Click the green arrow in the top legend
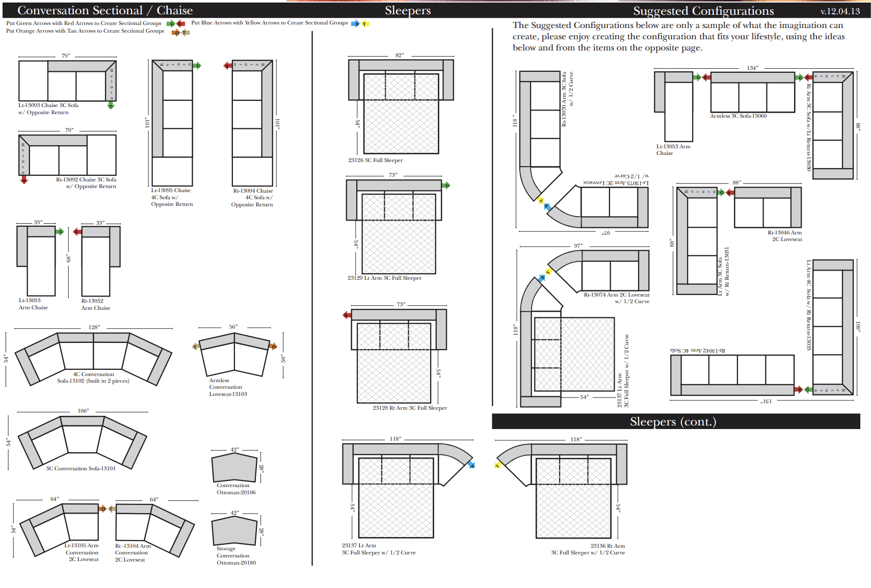The width and height of the screenshot is (871, 588). (x=171, y=23)
